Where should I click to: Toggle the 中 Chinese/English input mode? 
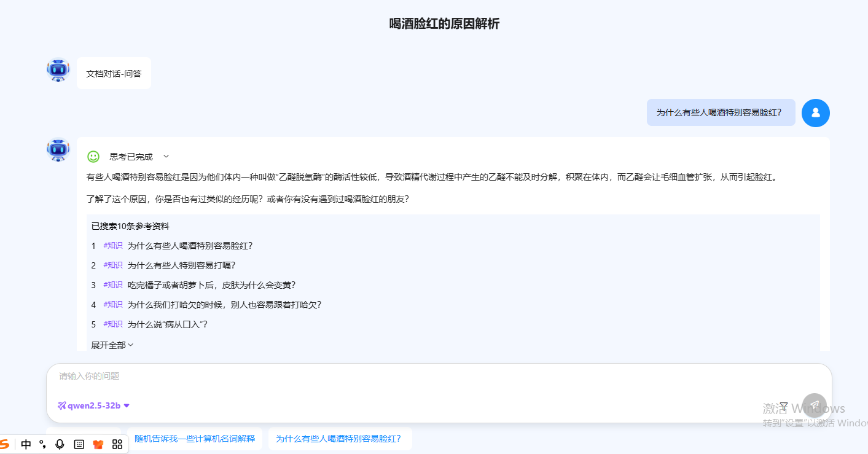(x=26, y=444)
